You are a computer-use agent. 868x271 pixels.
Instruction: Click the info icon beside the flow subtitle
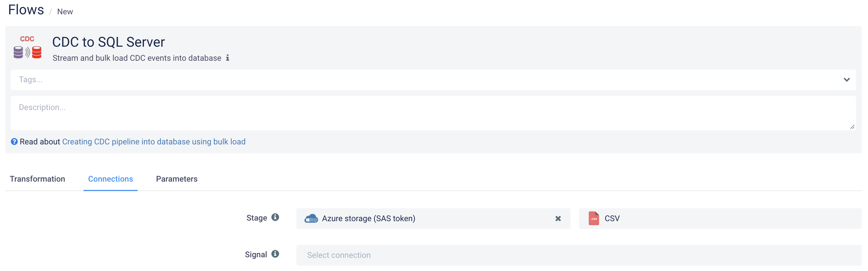[x=228, y=58]
